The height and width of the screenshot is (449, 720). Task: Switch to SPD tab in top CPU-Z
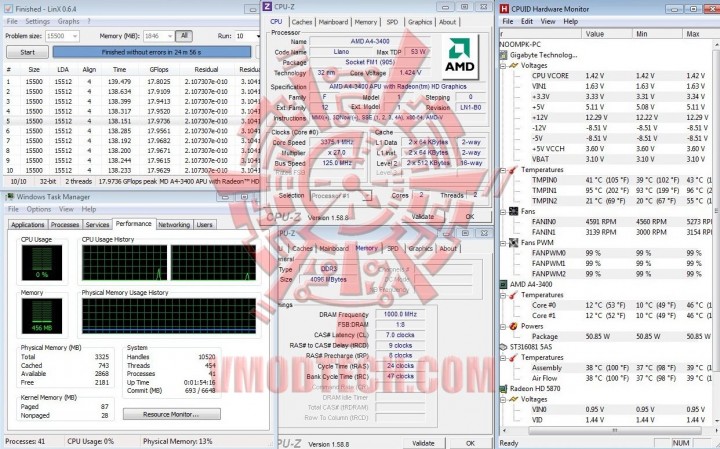(392, 22)
